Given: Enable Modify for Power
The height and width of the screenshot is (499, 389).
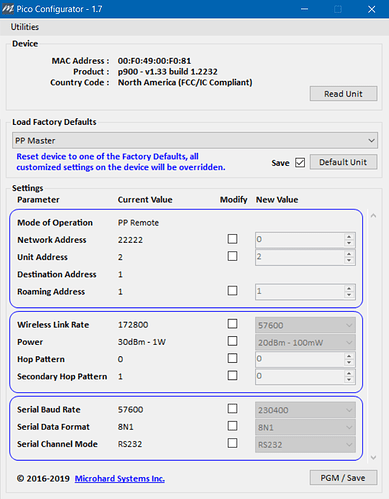Looking at the screenshot, I should (x=232, y=341).
